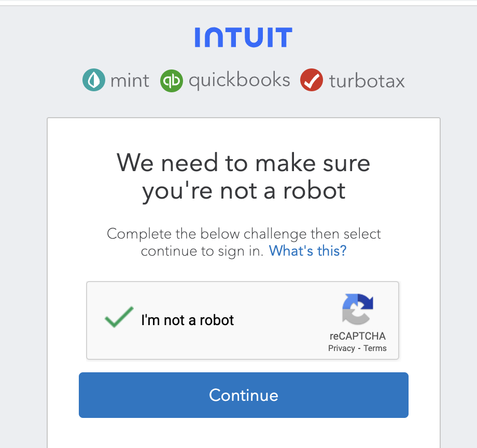Click the "I'm not a robot" label

pyautogui.click(x=187, y=320)
